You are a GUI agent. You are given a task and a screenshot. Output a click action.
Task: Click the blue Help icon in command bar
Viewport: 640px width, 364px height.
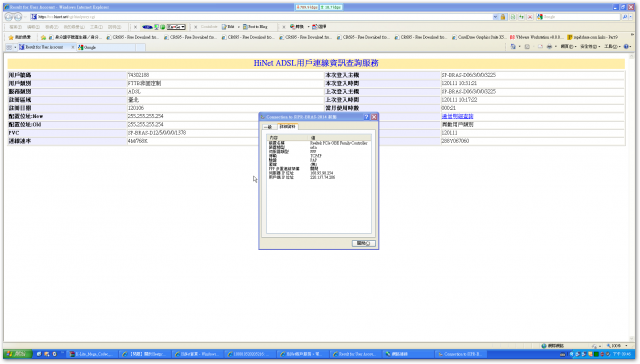pos(627,47)
